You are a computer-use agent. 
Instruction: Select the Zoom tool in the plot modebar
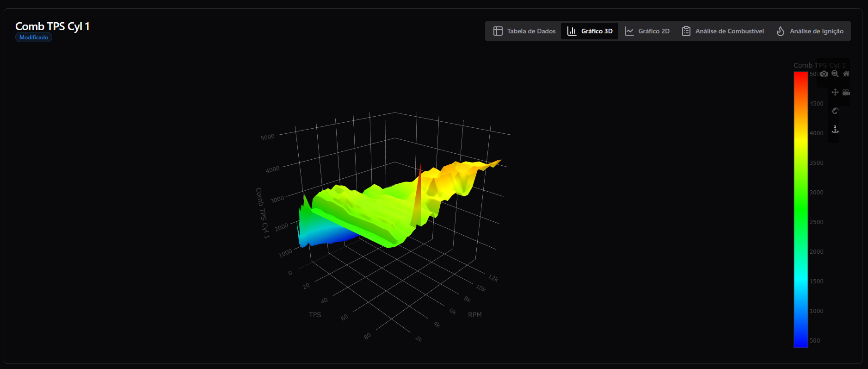point(835,74)
